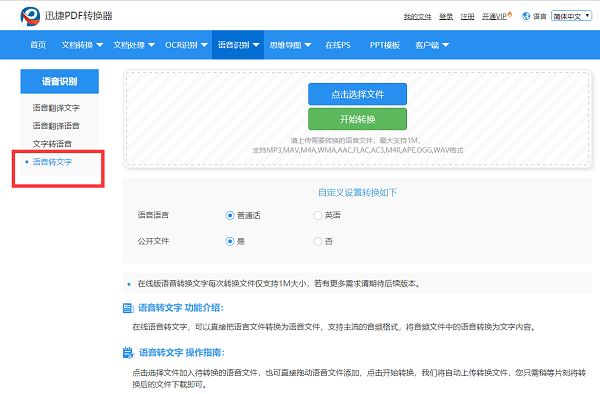Click the green 开始转换 button
The height and width of the screenshot is (394, 600).
coord(357,119)
